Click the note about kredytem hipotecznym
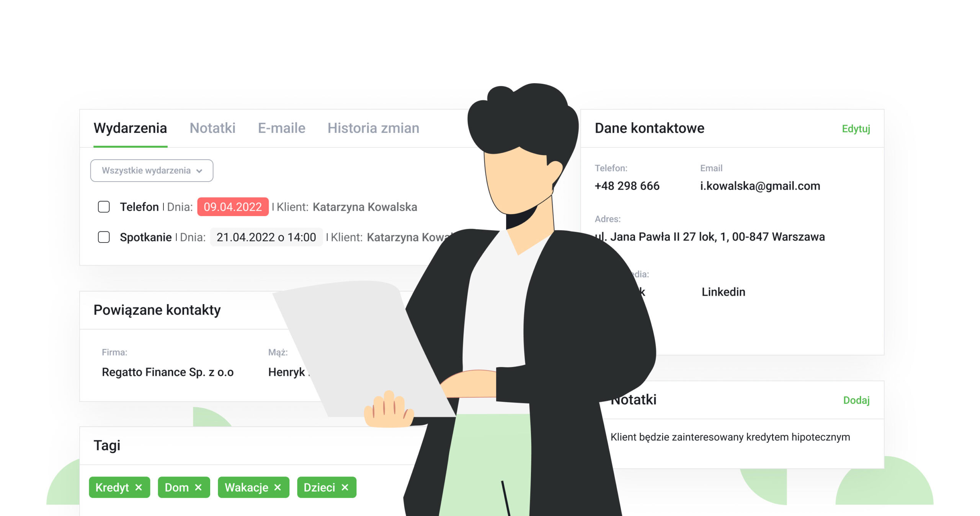 (x=730, y=437)
